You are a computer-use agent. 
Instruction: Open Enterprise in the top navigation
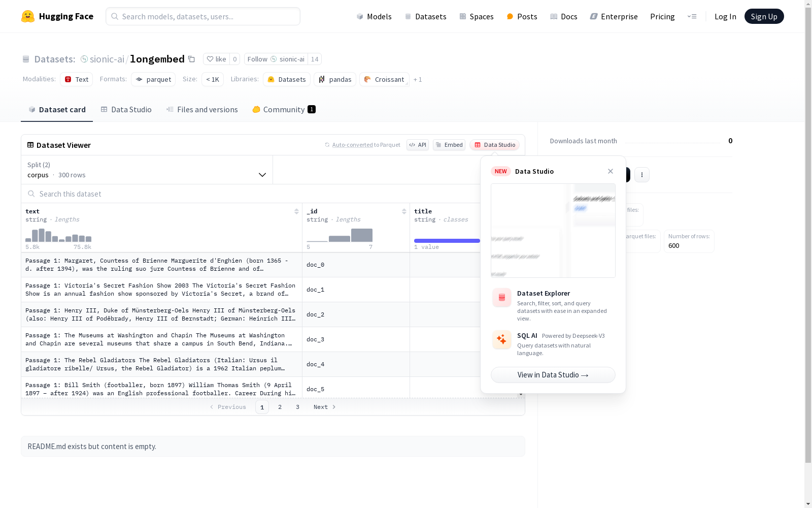click(614, 16)
